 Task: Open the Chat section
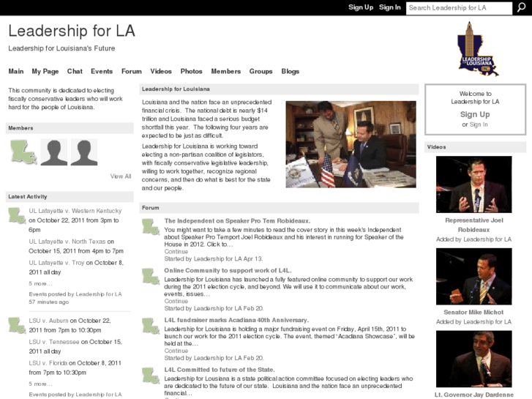pyautogui.click(x=75, y=71)
